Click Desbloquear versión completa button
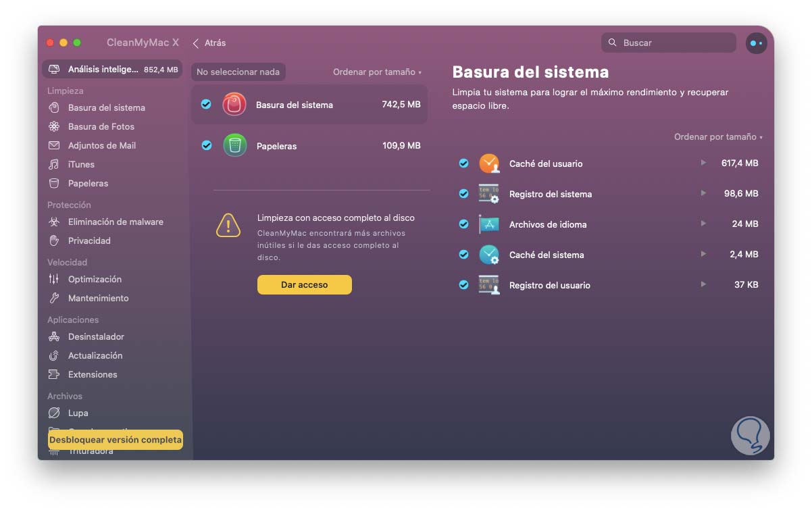Viewport: 812px width, 510px height. point(116,440)
